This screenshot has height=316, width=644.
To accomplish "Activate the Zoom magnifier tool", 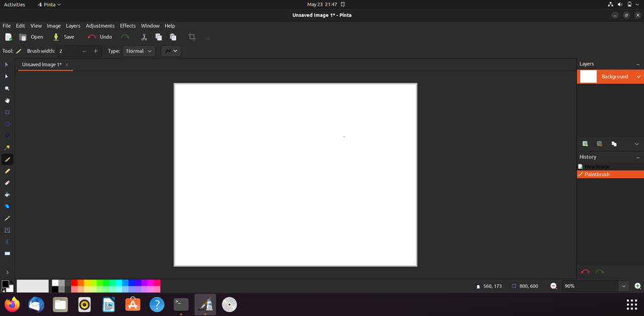I will [x=7, y=88].
